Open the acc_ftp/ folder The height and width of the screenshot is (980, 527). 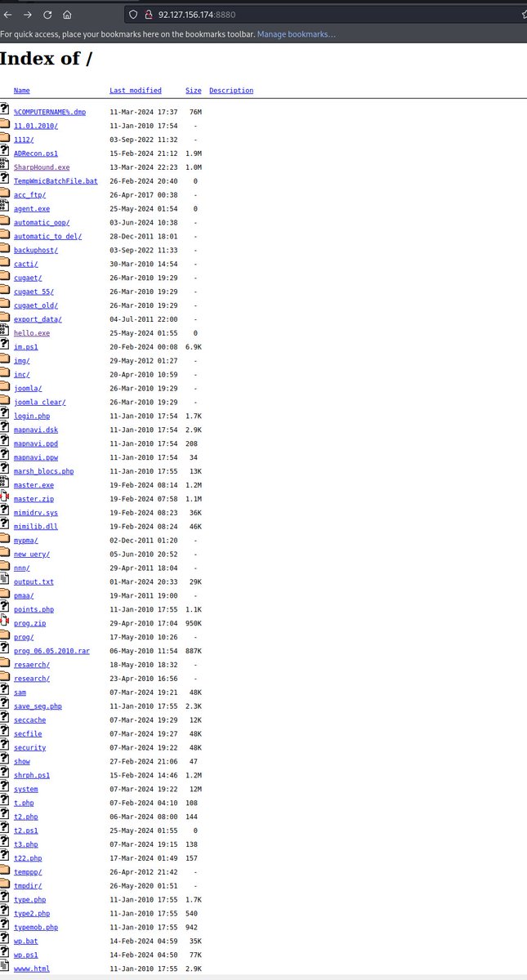click(x=30, y=195)
